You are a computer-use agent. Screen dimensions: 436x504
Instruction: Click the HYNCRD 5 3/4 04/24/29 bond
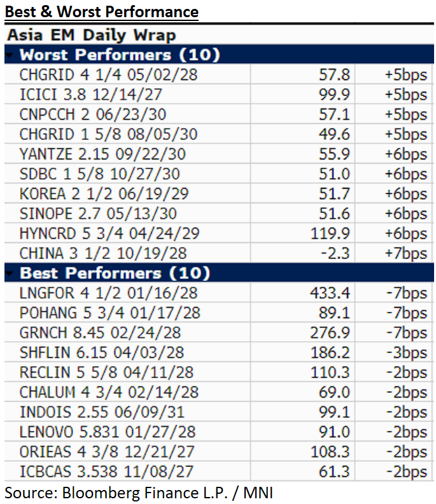[x=109, y=234]
